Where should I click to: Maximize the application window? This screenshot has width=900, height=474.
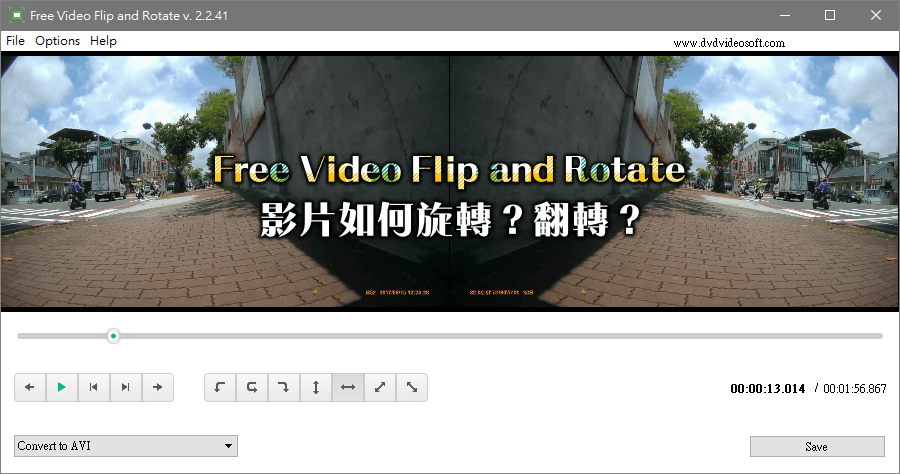pyautogui.click(x=830, y=15)
